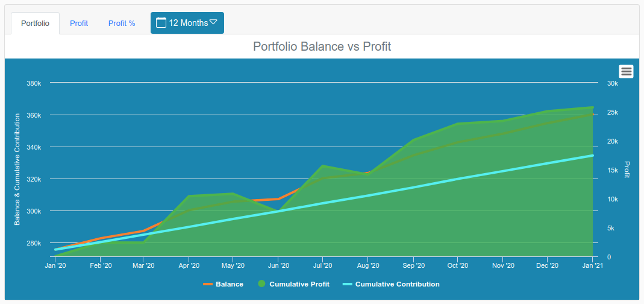Click the cyan Cumulative Contribution legend swatch
644x304 pixels.
pyautogui.click(x=348, y=284)
